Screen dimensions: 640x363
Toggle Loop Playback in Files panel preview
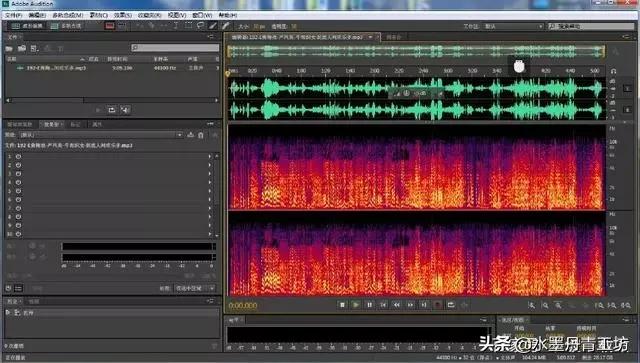coord(111,110)
